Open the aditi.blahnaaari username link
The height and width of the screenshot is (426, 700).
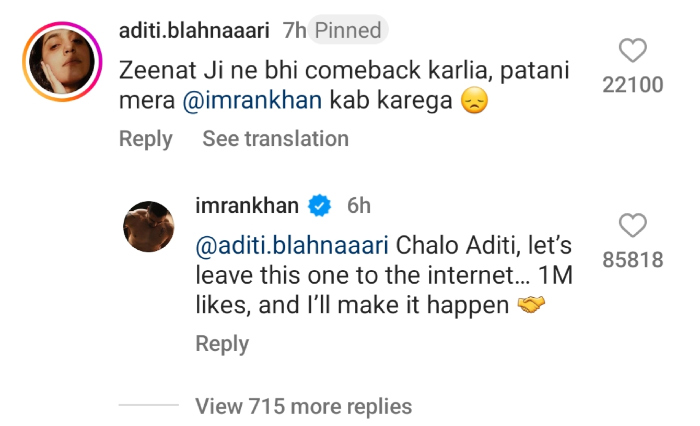(194, 31)
